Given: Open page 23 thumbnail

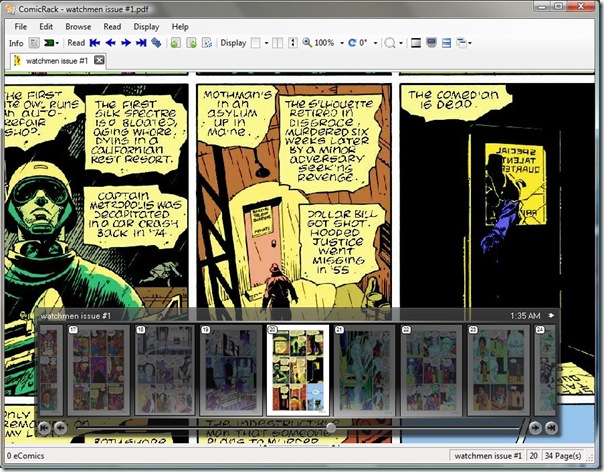Looking at the screenshot, I should tap(498, 370).
